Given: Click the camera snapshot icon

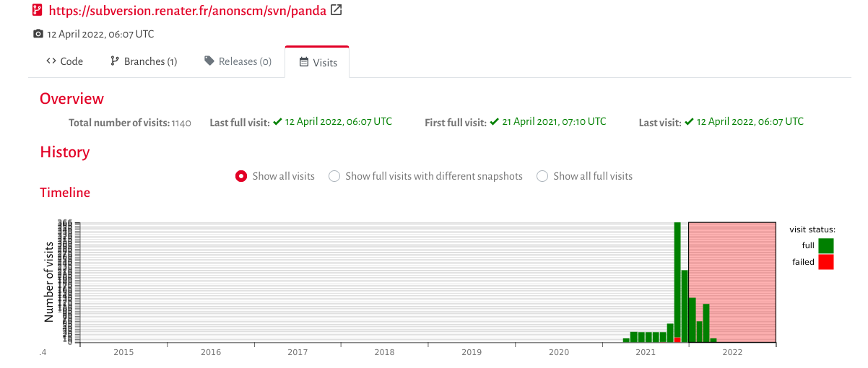Looking at the screenshot, I should click(x=38, y=34).
